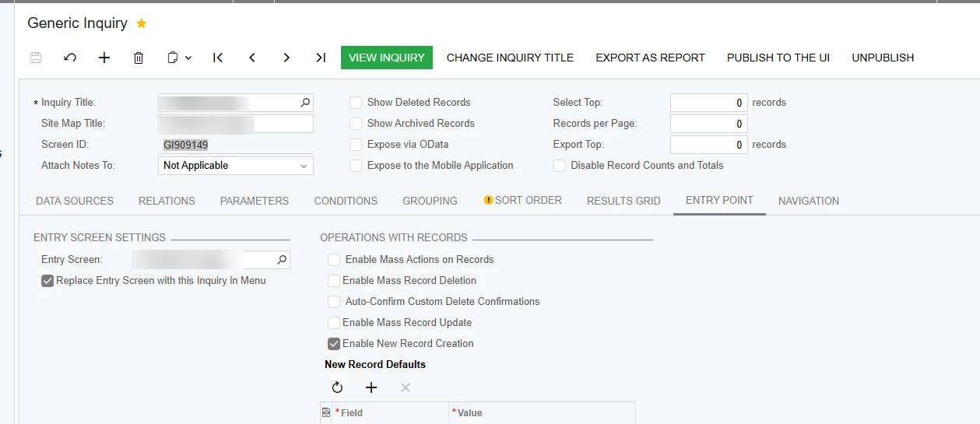Check Expose via OData

[x=356, y=144]
